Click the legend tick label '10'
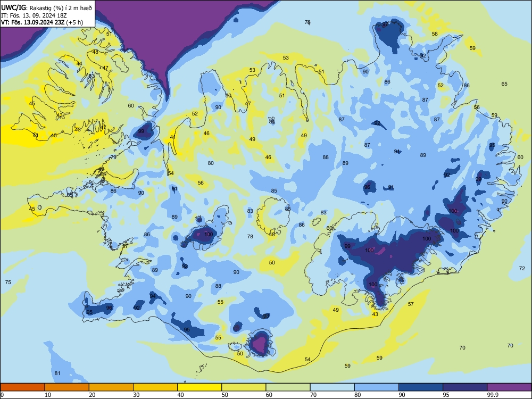Image resolution: width=532 pixels, height=399 pixels. [48, 395]
